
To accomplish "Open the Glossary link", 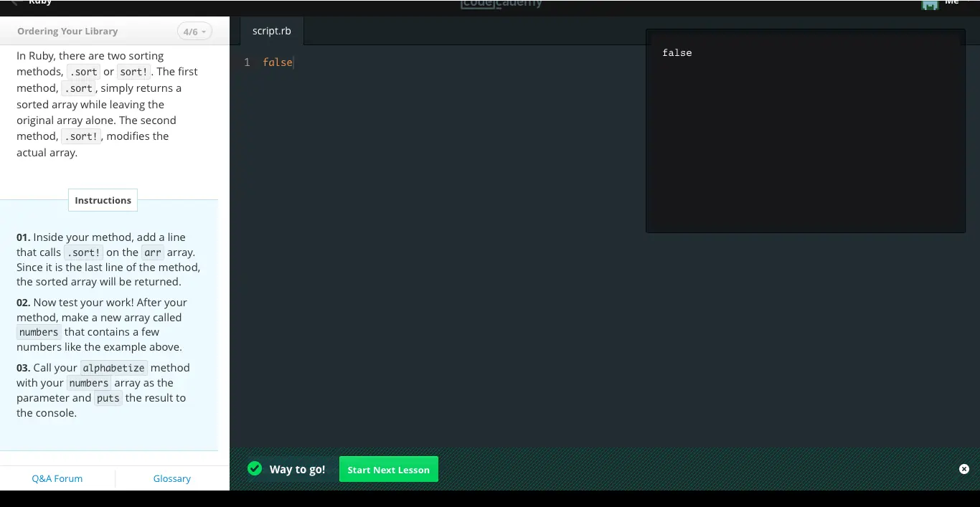I will [172, 478].
